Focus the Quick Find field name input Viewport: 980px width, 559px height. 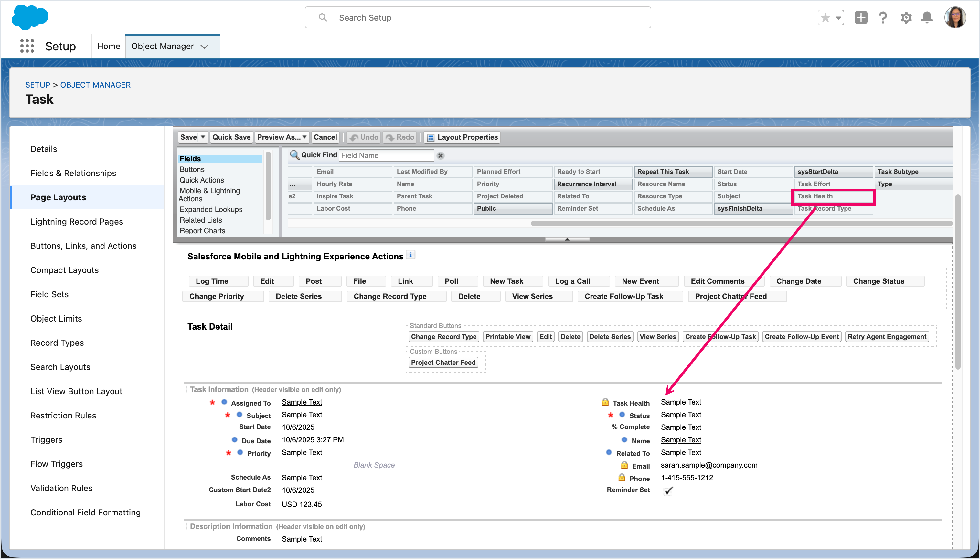click(386, 155)
